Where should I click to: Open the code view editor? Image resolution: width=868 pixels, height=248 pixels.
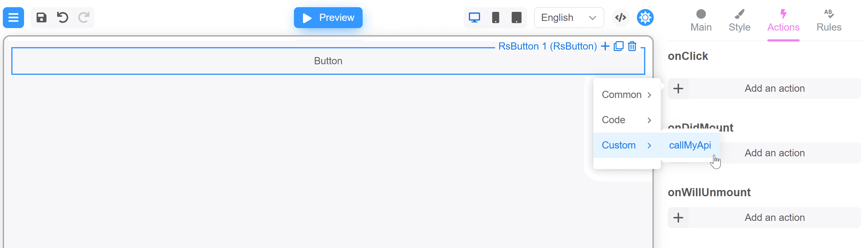pyautogui.click(x=621, y=17)
